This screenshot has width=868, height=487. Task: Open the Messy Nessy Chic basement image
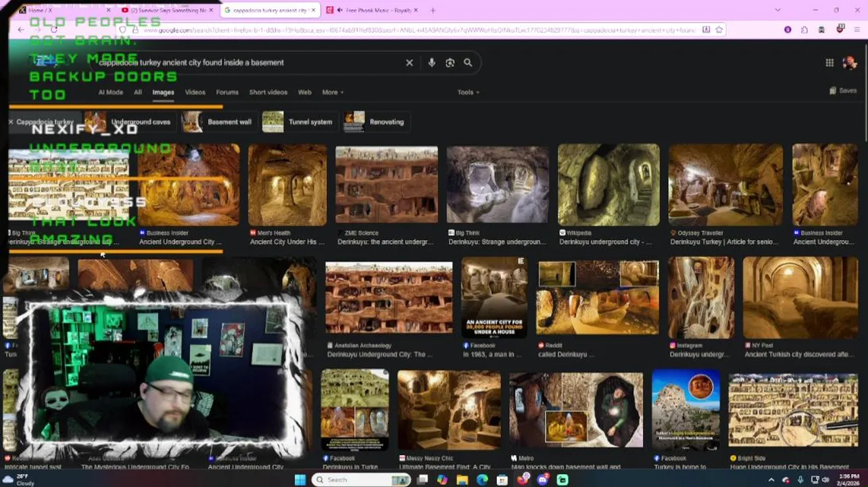[x=449, y=410]
